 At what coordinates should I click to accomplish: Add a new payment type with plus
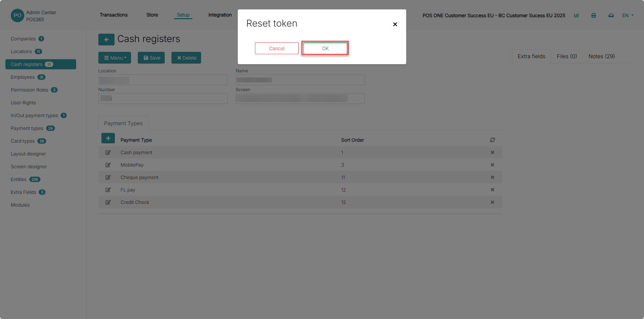click(x=108, y=138)
